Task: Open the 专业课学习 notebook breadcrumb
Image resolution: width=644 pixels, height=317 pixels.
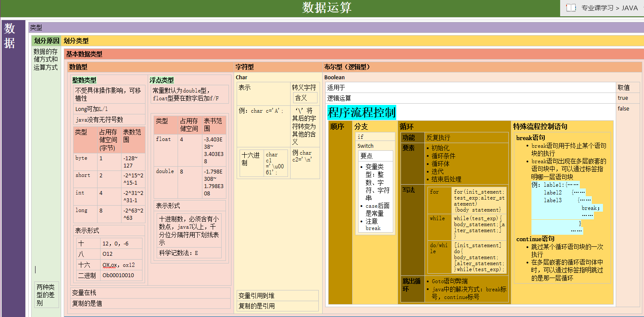Action: (x=597, y=8)
